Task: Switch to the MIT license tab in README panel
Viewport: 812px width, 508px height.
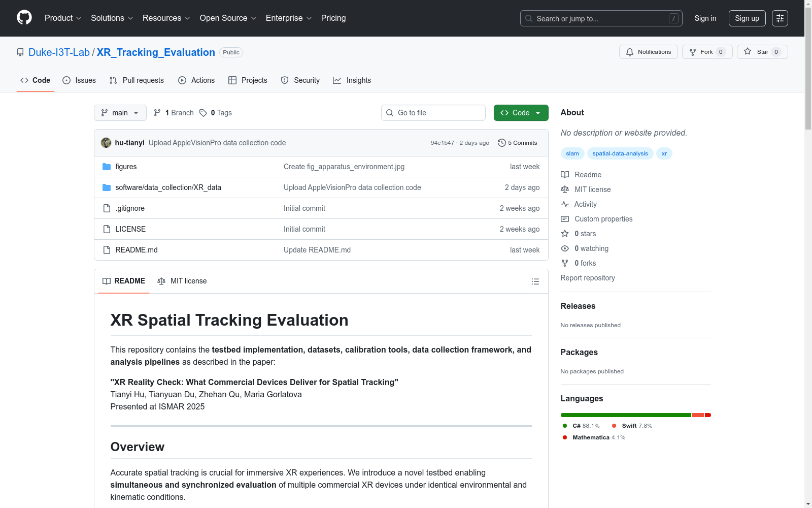Action: (182, 281)
